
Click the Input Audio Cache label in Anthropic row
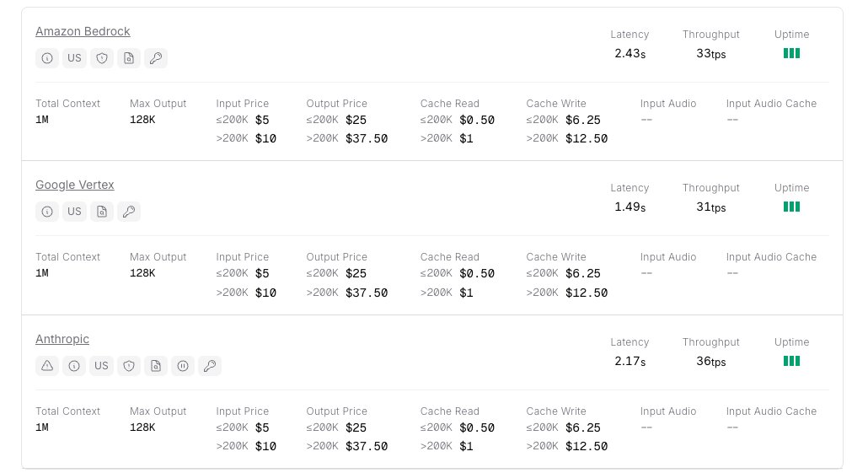tap(771, 411)
